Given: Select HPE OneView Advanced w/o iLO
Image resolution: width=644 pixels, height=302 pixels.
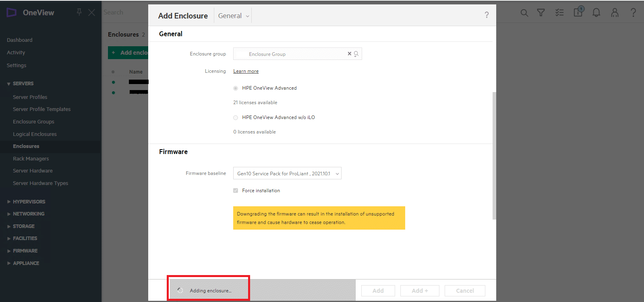Looking at the screenshot, I should point(236,117).
